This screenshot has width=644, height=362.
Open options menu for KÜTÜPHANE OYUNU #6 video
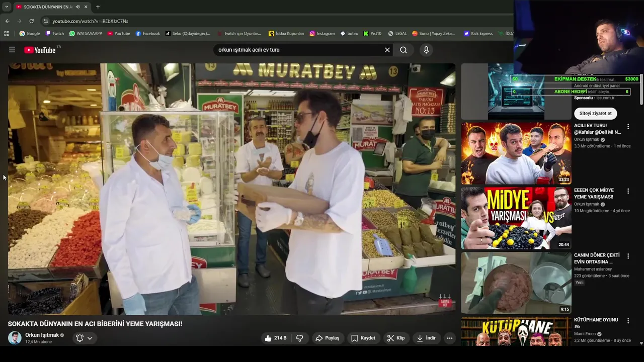click(x=628, y=321)
